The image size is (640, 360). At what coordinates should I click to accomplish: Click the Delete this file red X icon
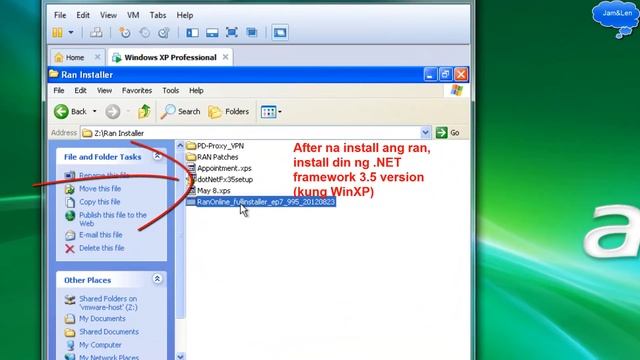pyautogui.click(x=70, y=248)
